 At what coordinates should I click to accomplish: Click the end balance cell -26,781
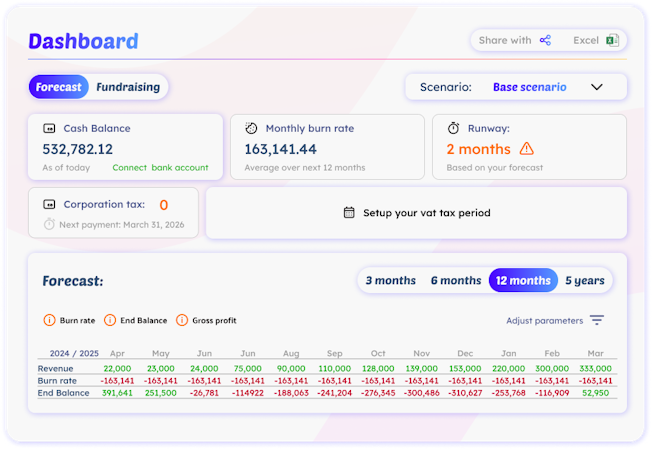pos(204,393)
